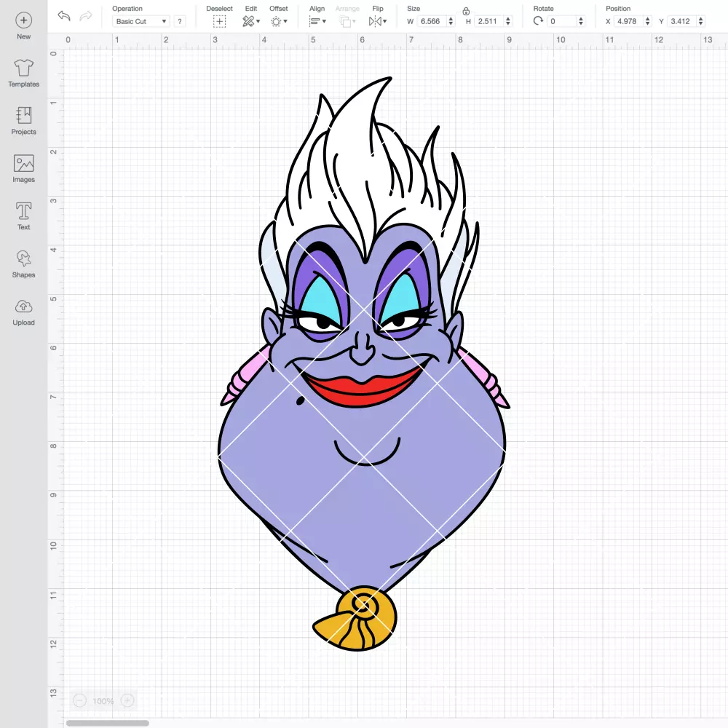
Task: Click the Position X field
Action: pyautogui.click(x=629, y=21)
